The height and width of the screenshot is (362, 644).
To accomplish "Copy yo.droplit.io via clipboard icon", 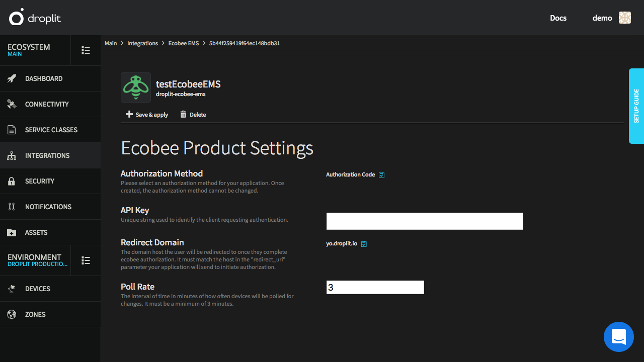I will 364,244.
